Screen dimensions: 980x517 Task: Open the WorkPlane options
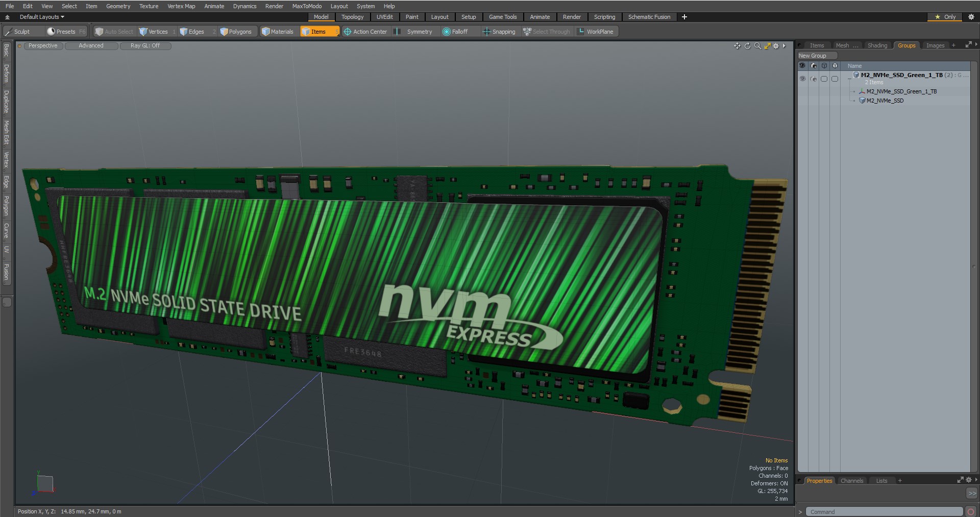596,32
